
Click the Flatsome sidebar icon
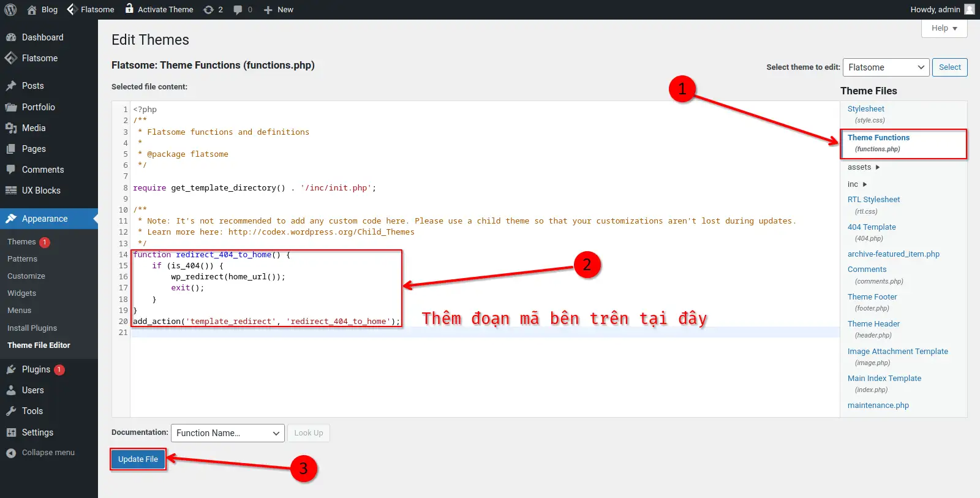pos(11,58)
